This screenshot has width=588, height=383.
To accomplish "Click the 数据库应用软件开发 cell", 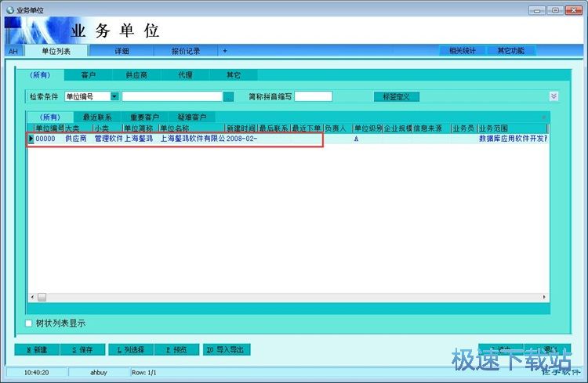I will click(513, 139).
